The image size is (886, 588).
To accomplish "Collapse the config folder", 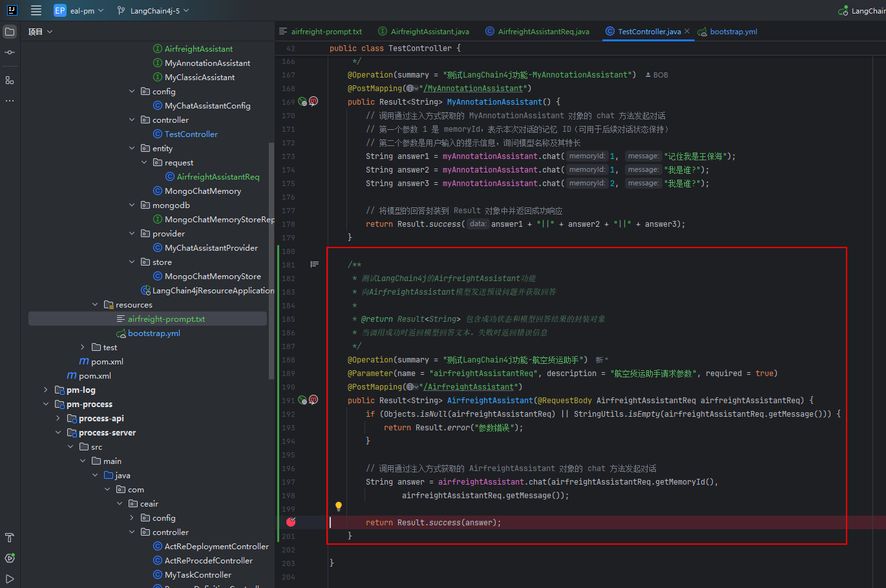I will [x=132, y=92].
